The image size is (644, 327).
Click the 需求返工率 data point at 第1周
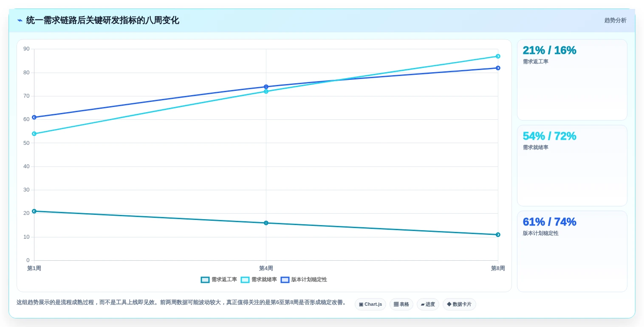click(34, 211)
